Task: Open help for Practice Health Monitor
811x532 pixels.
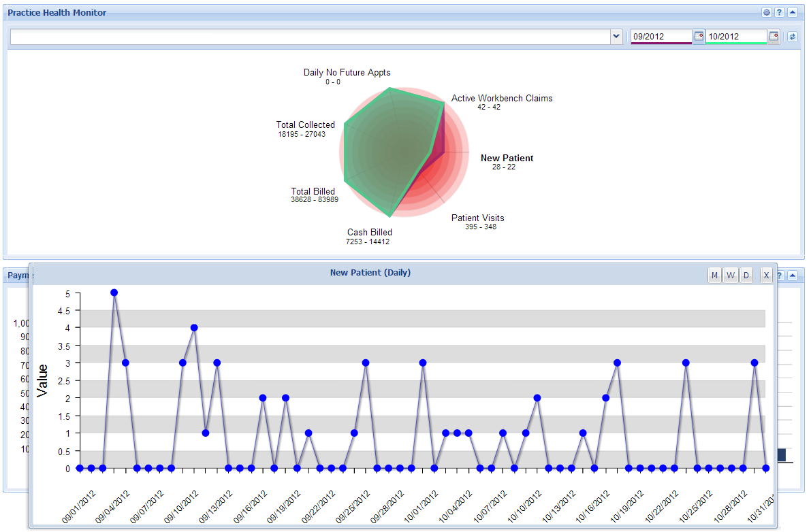Action: pyautogui.click(x=780, y=12)
